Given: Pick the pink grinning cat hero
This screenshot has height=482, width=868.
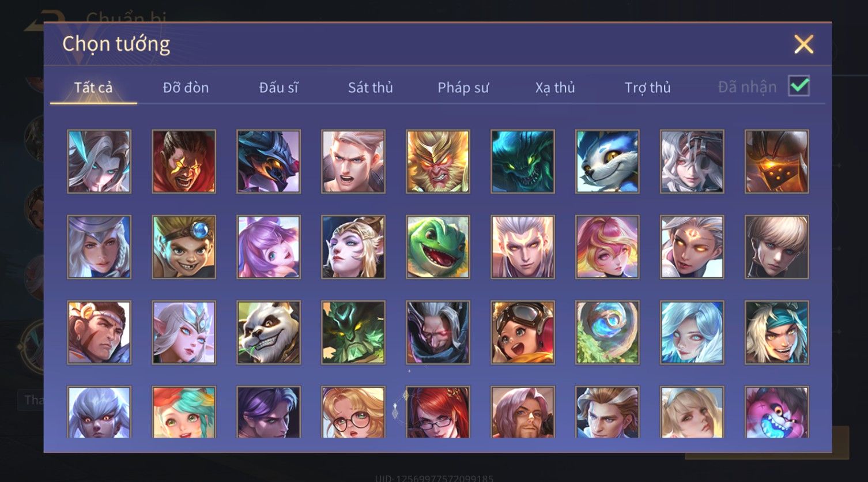Looking at the screenshot, I should (x=777, y=412).
